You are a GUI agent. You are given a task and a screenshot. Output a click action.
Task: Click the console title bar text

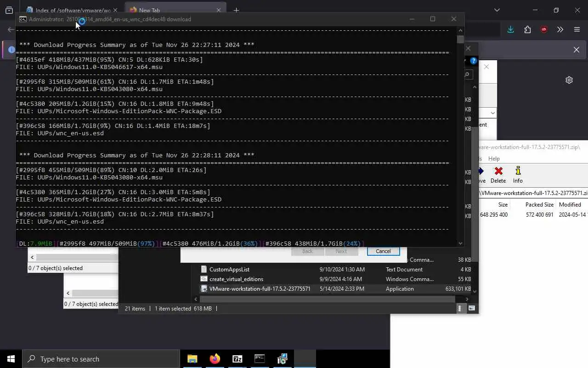(x=110, y=19)
